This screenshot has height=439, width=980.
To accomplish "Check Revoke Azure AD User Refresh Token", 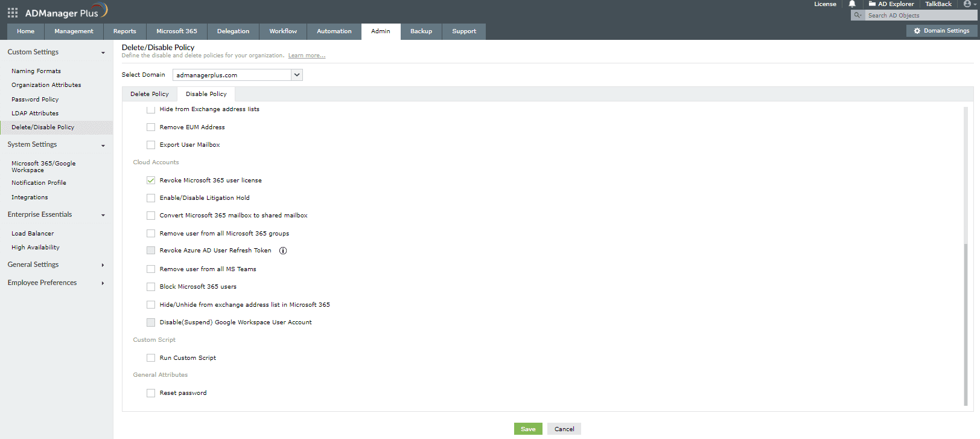I will tap(151, 251).
